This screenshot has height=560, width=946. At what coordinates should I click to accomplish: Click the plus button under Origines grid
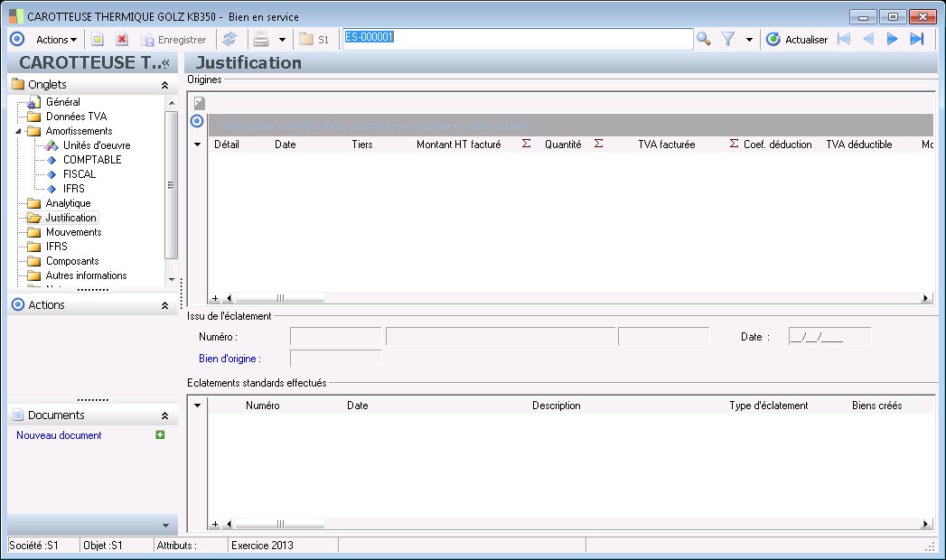[x=215, y=298]
